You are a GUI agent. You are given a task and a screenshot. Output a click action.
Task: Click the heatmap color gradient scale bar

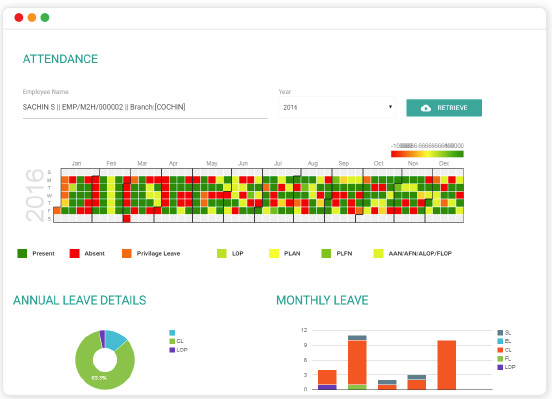(427, 154)
